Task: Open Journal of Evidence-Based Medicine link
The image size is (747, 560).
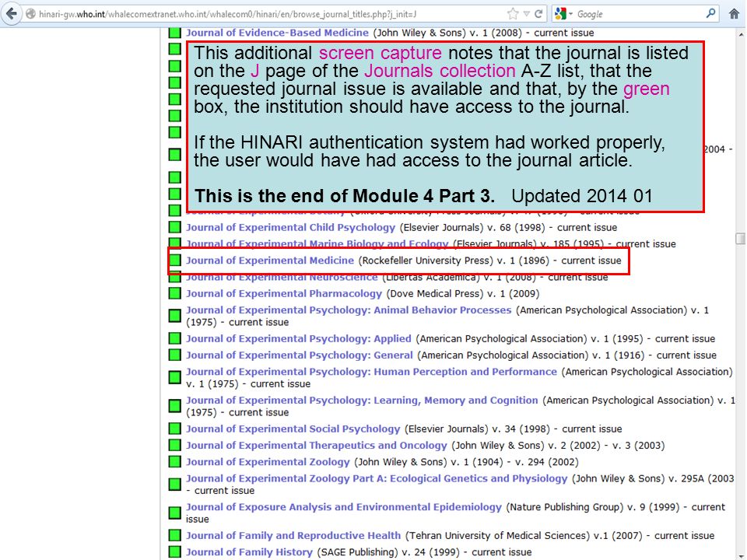Action: point(277,33)
